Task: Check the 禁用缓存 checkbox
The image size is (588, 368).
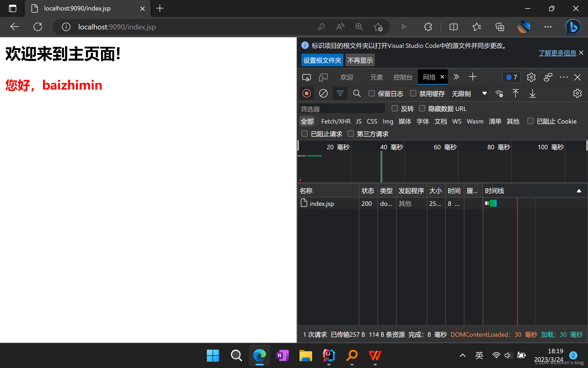Action: [413, 94]
